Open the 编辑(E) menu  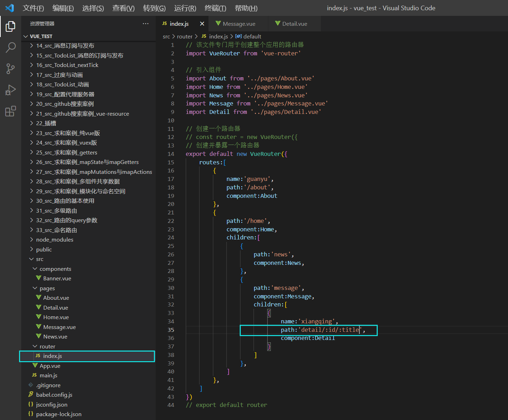coord(63,8)
